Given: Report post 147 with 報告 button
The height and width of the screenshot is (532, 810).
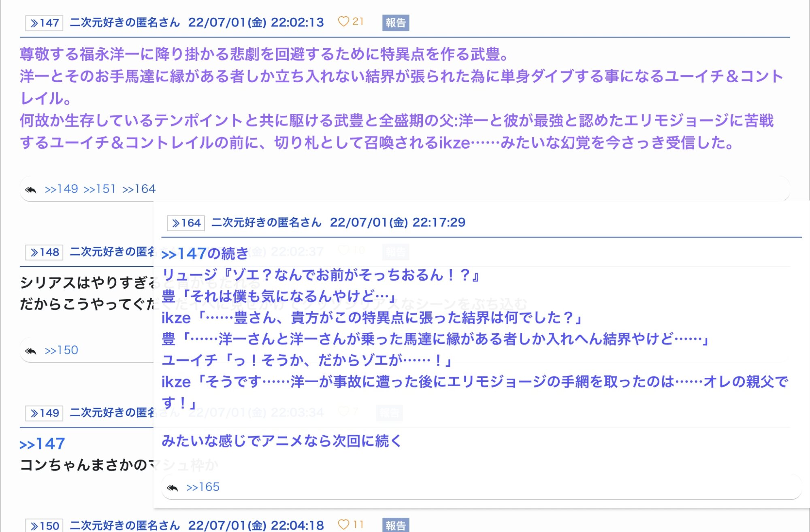Looking at the screenshot, I should click(395, 23).
